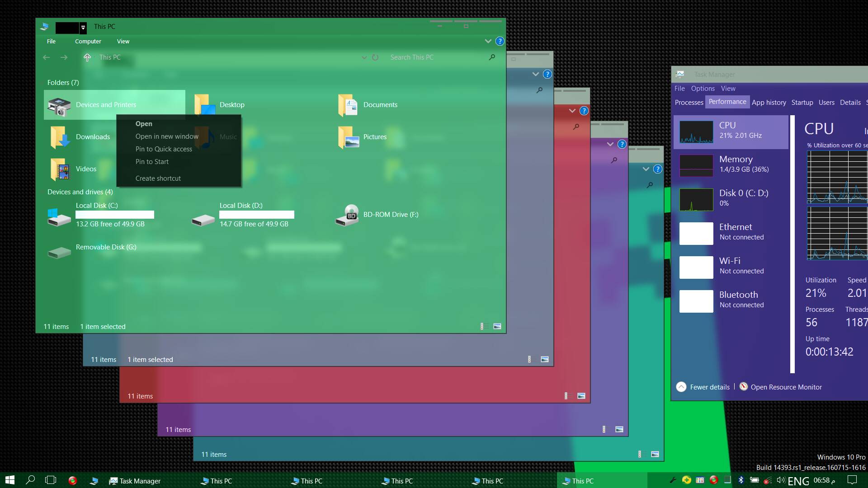
Task: Open the Devices and Printers item
Action: click(114, 105)
